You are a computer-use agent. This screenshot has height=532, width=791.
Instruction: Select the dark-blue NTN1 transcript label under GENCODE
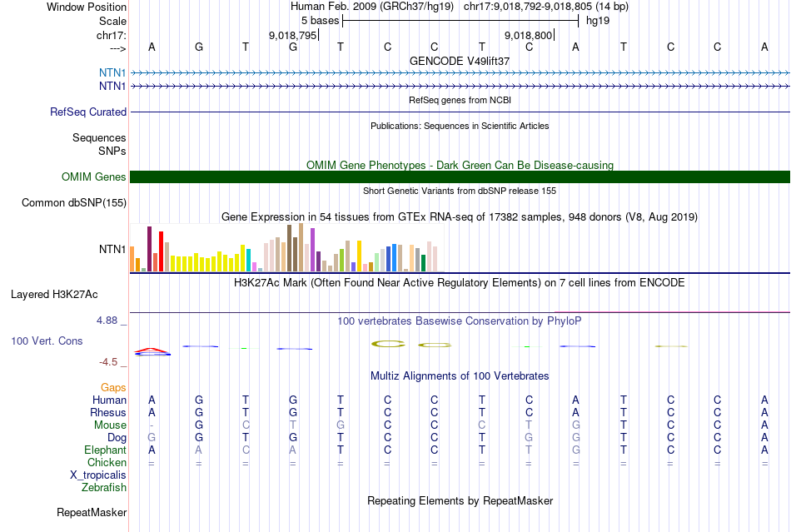tap(112, 87)
